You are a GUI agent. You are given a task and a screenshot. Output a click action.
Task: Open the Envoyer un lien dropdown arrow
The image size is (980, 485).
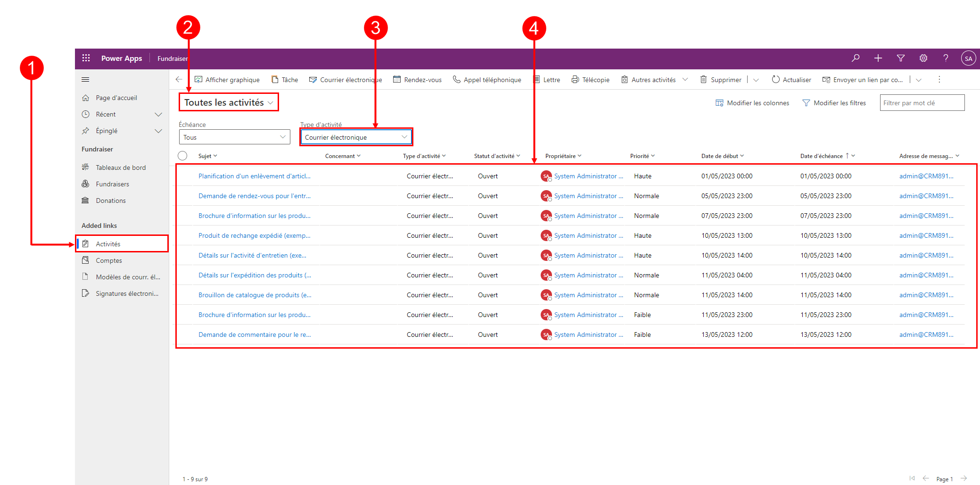[x=919, y=80]
